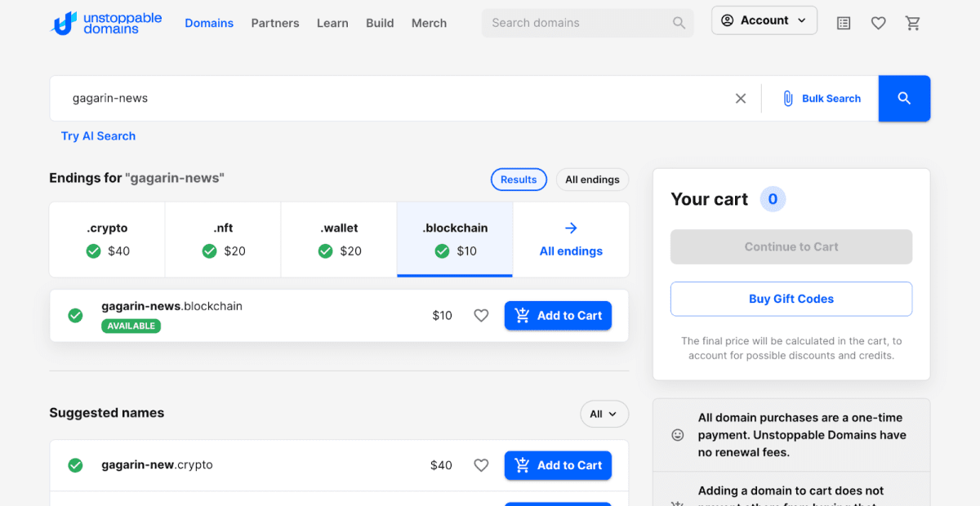Click the arrow icon above All endings
980x506 pixels.
(x=571, y=229)
